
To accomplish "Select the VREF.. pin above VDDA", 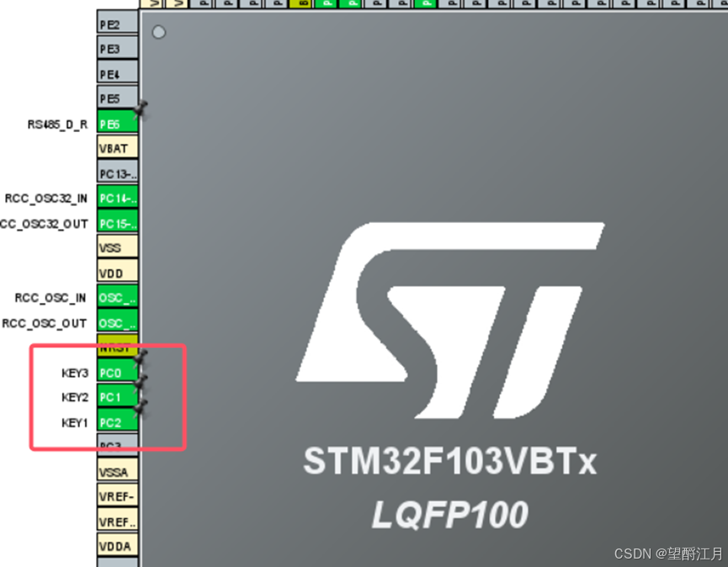I will (118, 521).
